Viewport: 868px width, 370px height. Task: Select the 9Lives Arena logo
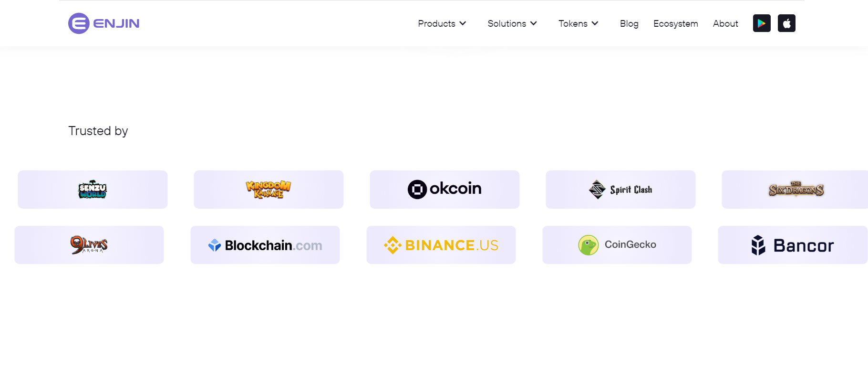[x=89, y=244]
